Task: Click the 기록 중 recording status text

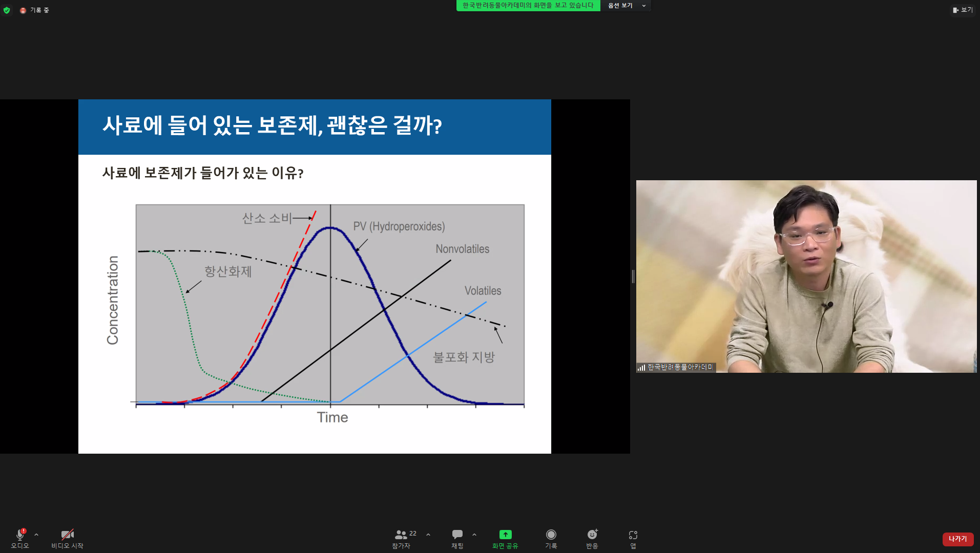Action: (x=39, y=10)
